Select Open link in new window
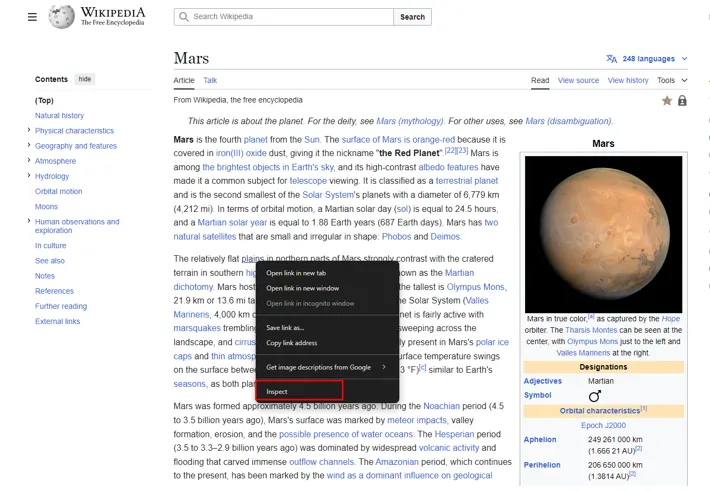Viewport: 710px width, 491px height. point(327,288)
